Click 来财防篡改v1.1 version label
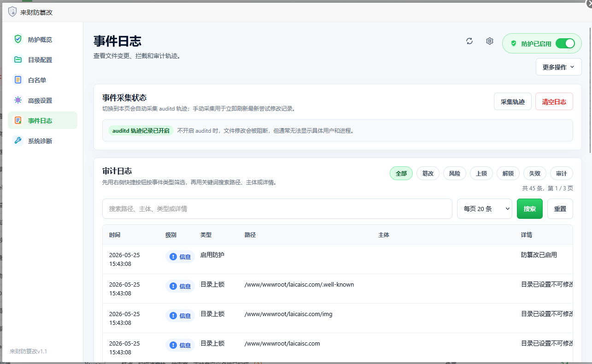 click(x=29, y=351)
